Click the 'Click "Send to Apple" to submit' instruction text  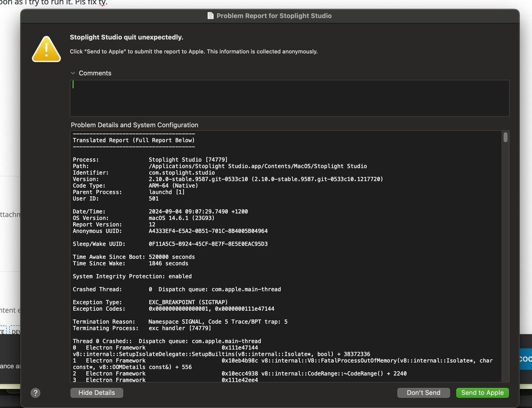194,52
